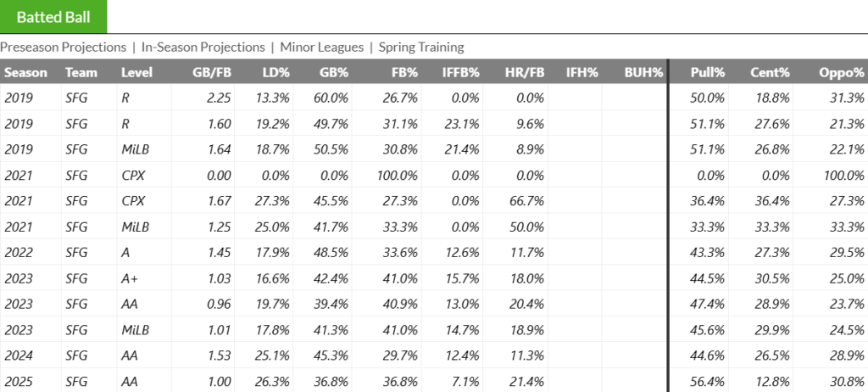
Task: Open the Preseason Projections link
Action: (63, 48)
